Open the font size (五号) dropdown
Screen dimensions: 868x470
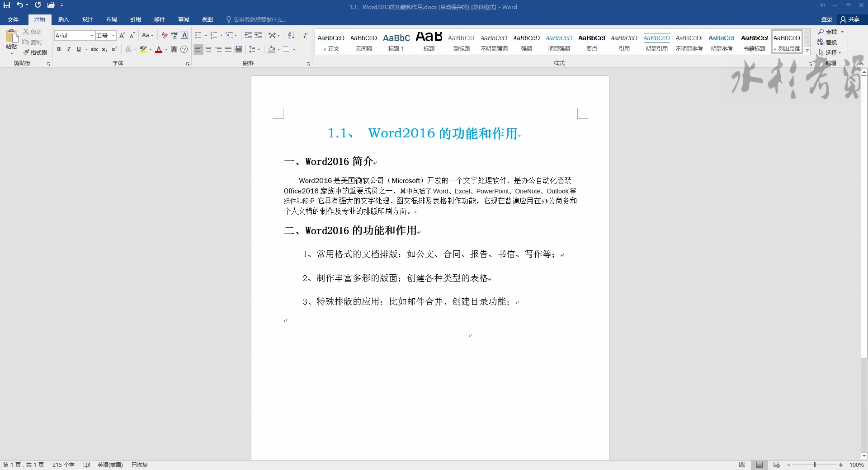(x=113, y=35)
